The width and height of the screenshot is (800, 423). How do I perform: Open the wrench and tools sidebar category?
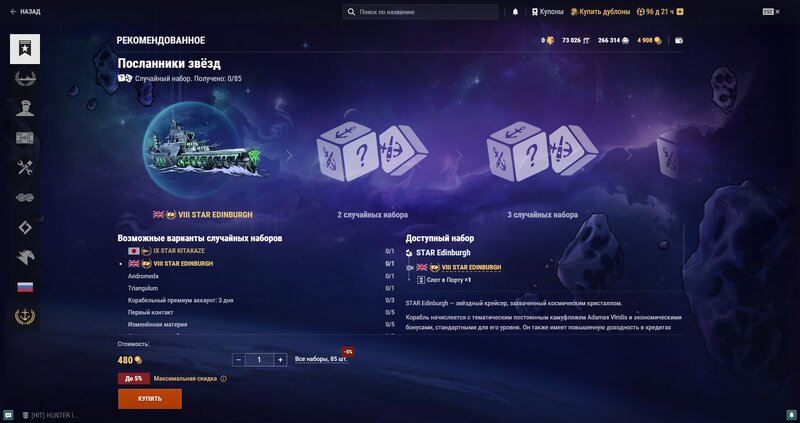click(x=25, y=167)
